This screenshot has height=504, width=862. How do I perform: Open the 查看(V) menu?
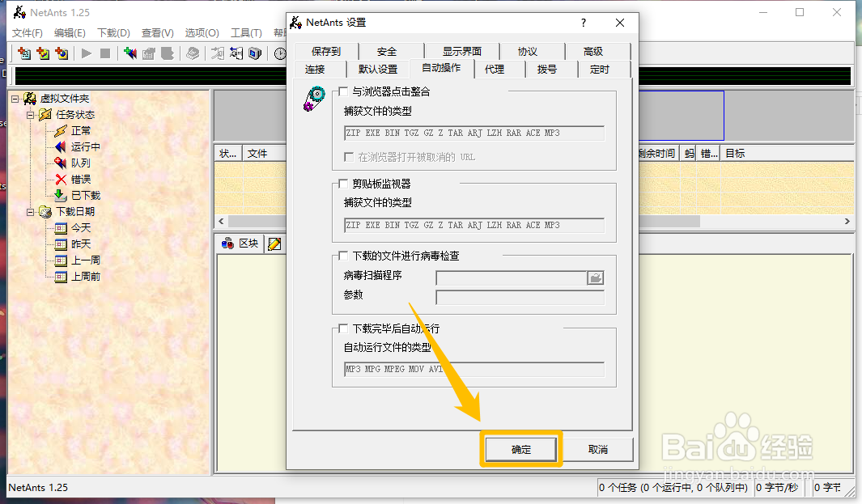pyautogui.click(x=157, y=33)
